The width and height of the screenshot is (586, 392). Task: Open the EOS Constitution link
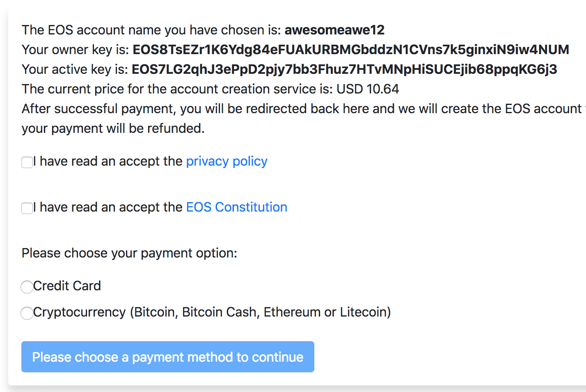click(236, 207)
